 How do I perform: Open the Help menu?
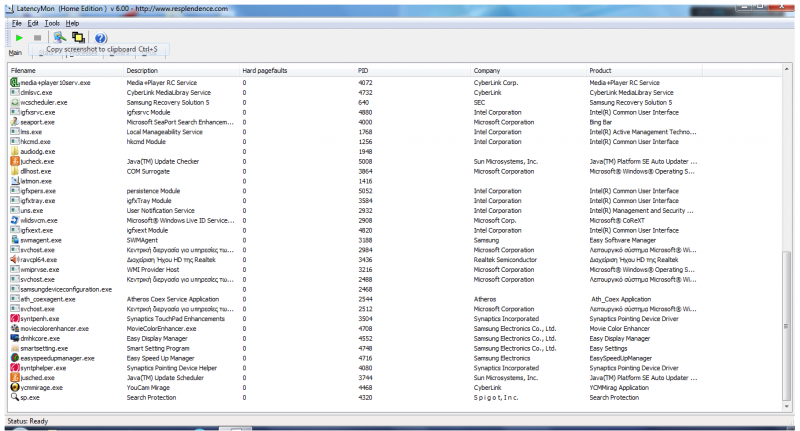pyautogui.click(x=73, y=22)
